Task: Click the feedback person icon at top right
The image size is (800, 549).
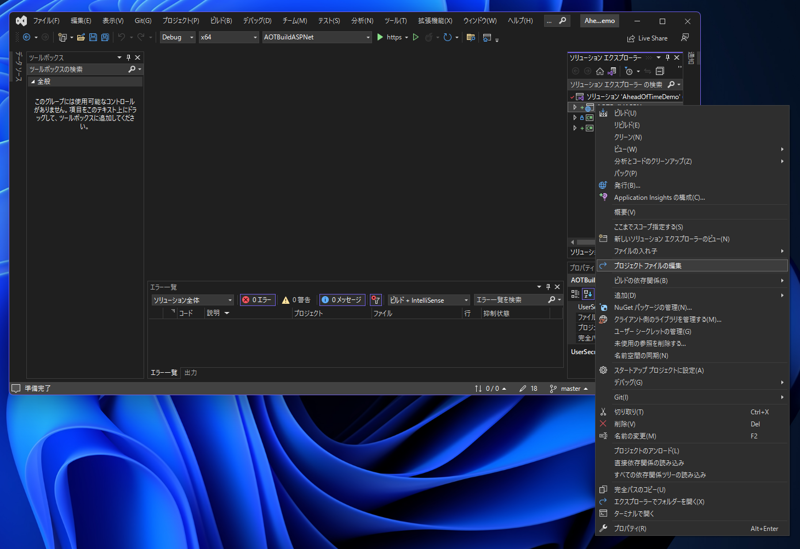Action: click(685, 37)
